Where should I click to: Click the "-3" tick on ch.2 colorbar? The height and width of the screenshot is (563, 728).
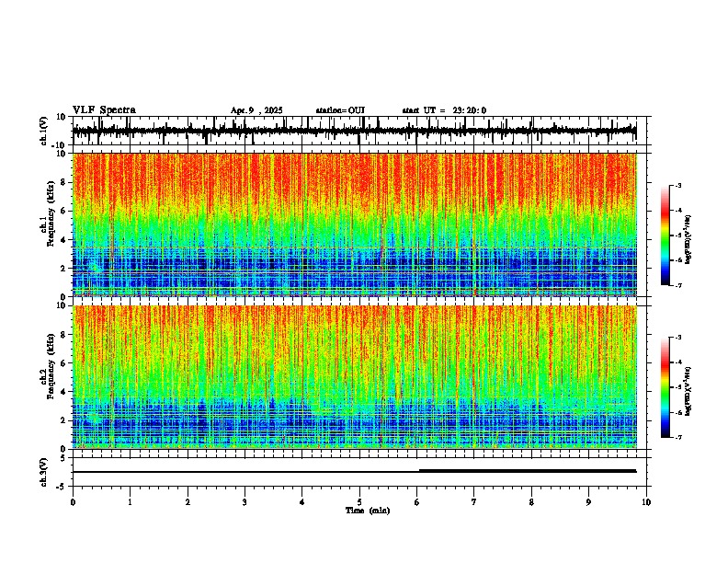(x=678, y=338)
